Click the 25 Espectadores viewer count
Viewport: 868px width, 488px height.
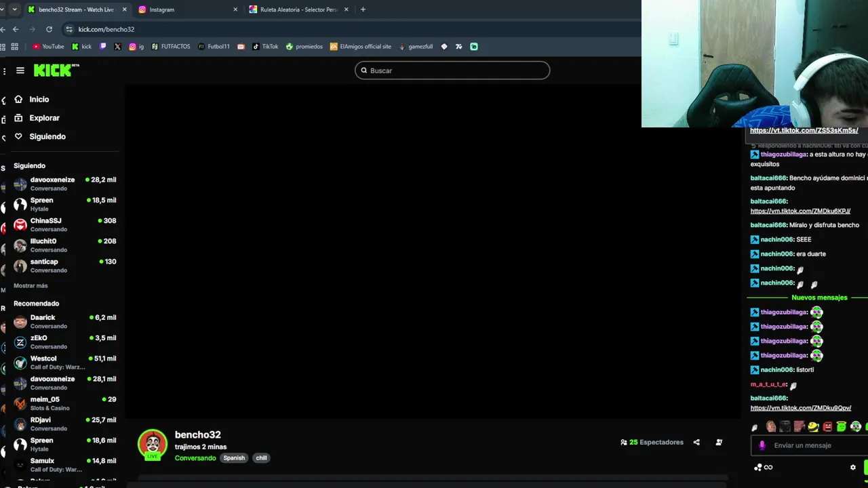click(652, 443)
